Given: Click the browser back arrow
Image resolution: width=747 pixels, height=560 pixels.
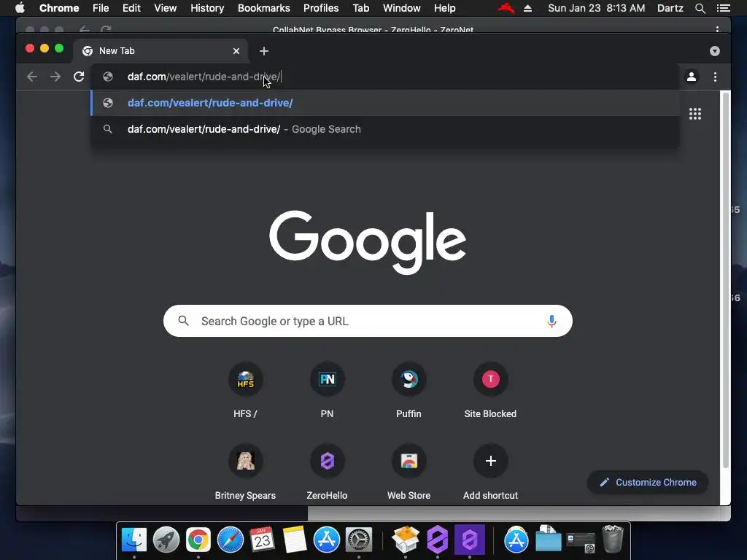Looking at the screenshot, I should coord(32,77).
